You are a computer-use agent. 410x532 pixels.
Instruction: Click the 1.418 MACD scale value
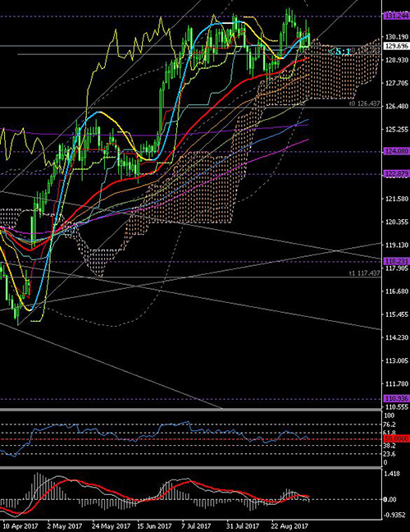pyautogui.click(x=393, y=474)
